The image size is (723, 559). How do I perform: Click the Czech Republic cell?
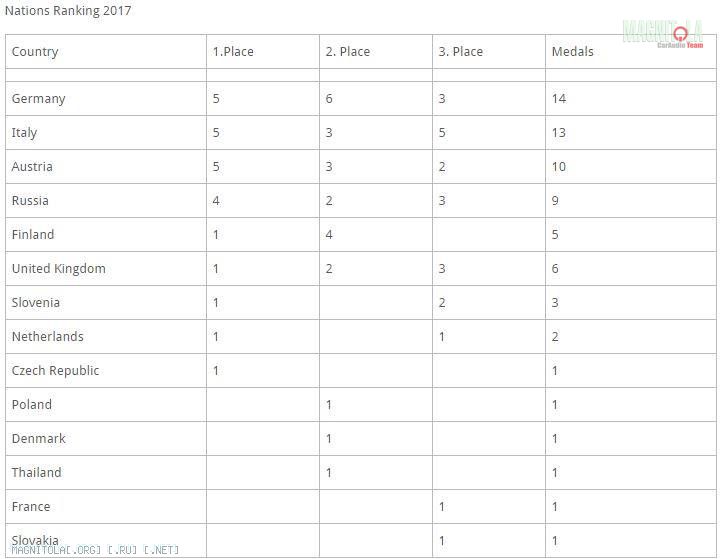tap(56, 371)
